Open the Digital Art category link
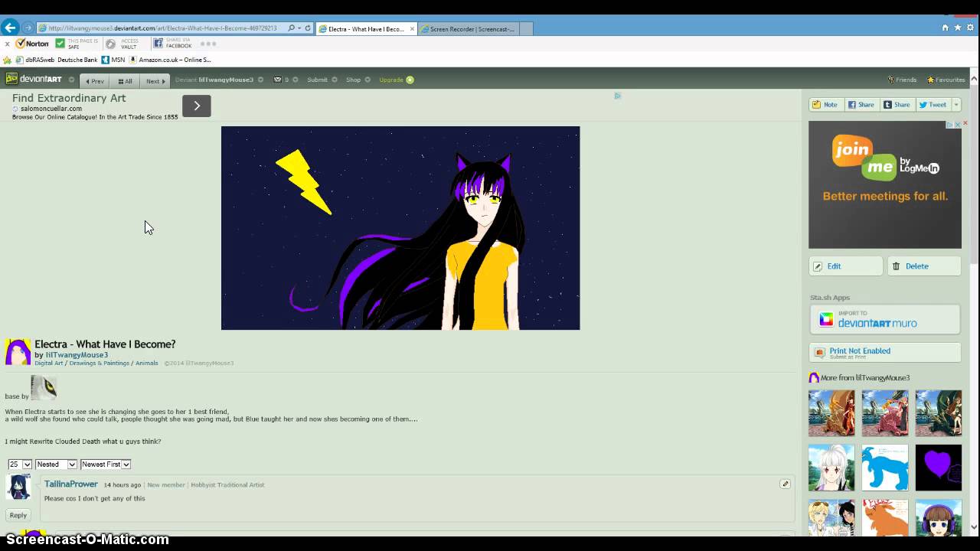The image size is (980, 551). (49, 364)
